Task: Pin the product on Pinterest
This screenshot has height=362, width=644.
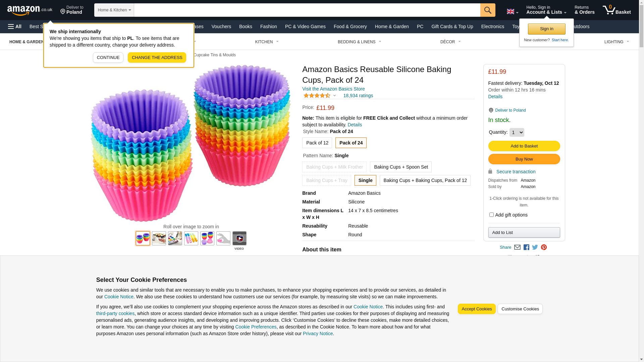Action: point(544,247)
